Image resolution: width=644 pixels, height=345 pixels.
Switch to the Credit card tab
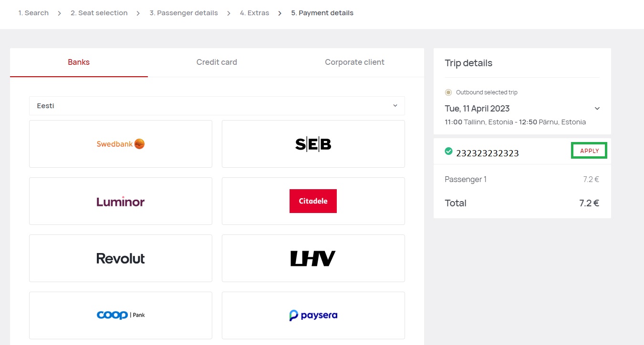tap(217, 62)
